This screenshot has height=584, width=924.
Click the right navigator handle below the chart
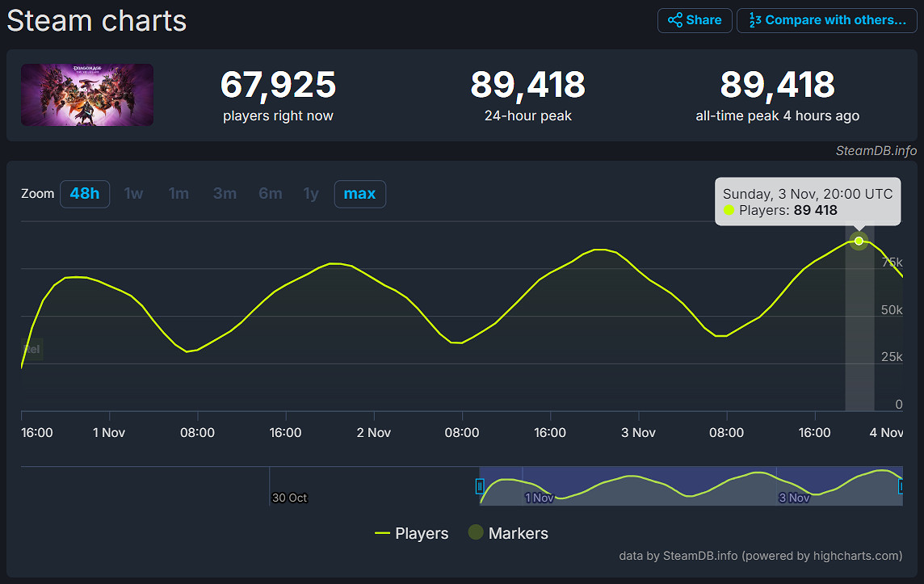pyautogui.click(x=901, y=486)
